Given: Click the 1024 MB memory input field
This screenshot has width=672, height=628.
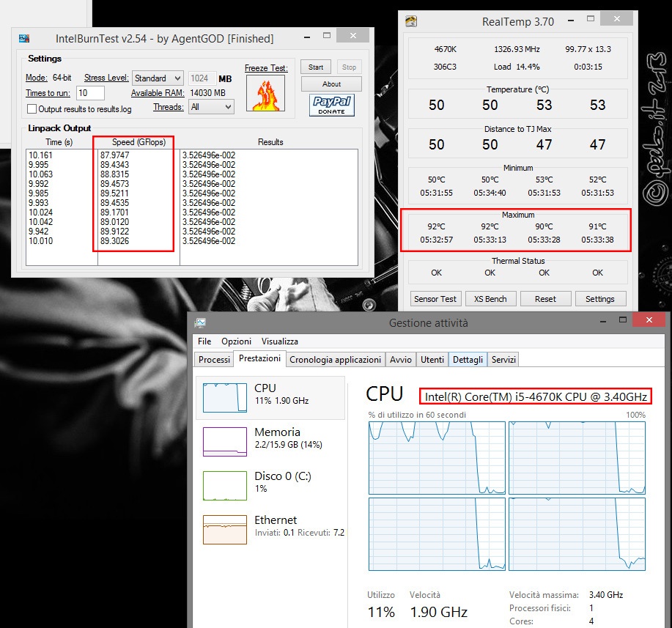Looking at the screenshot, I should 202,78.
